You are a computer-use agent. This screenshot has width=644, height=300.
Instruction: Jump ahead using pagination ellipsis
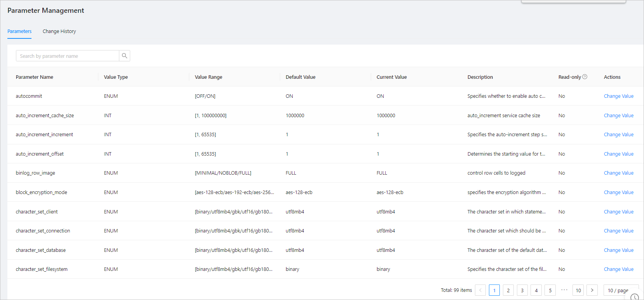[x=564, y=290]
